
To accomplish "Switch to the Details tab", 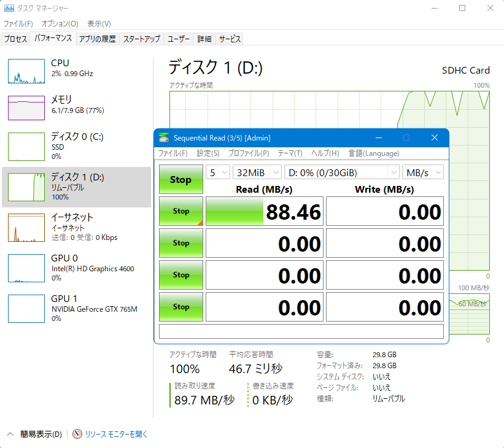I will [x=204, y=39].
